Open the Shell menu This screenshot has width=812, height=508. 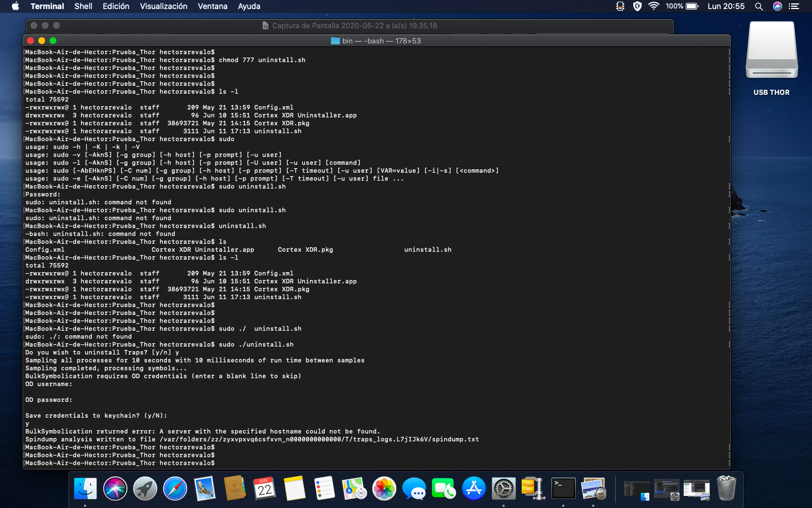[83, 6]
